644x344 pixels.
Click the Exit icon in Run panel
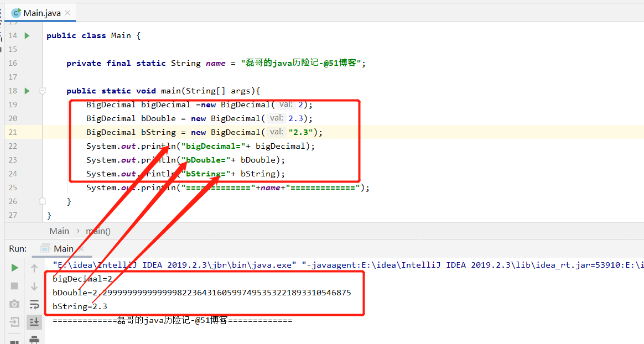coord(14,322)
